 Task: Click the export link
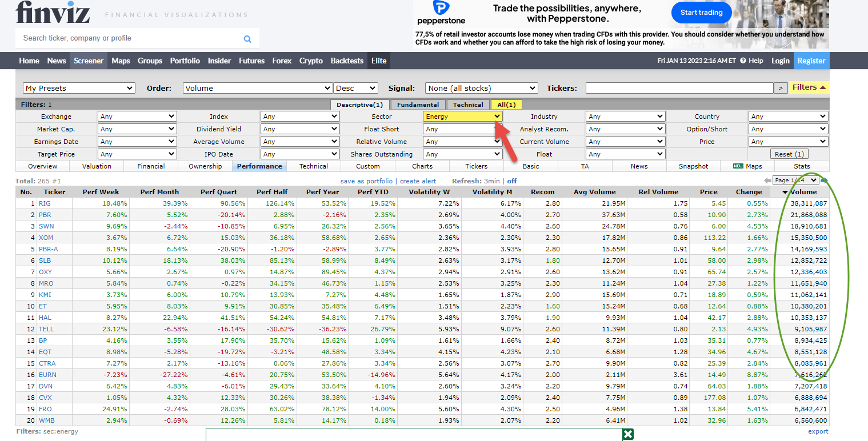(818, 431)
